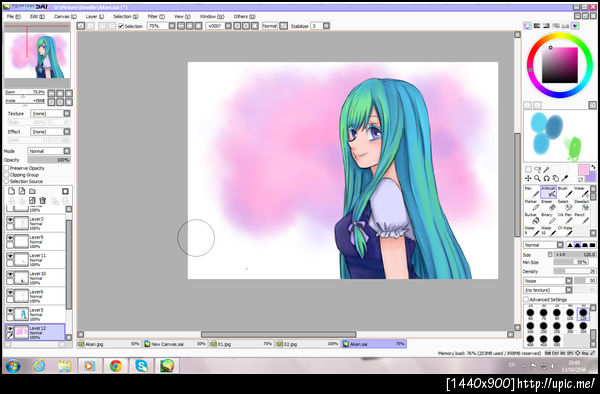The width and height of the screenshot is (600, 394).
Task: Select the Eraser tool
Action: point(548,205)
